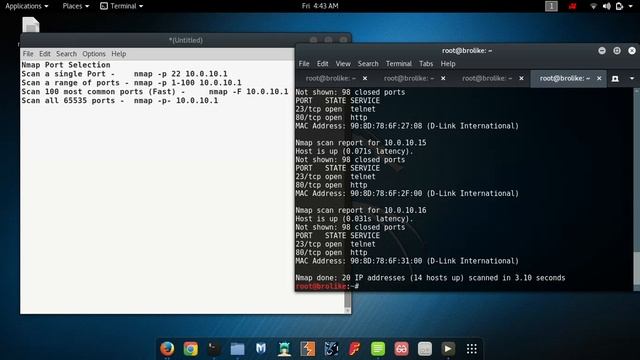Close the second root@brolike terminal tab

pyautogui.click(x=443, y=78)
